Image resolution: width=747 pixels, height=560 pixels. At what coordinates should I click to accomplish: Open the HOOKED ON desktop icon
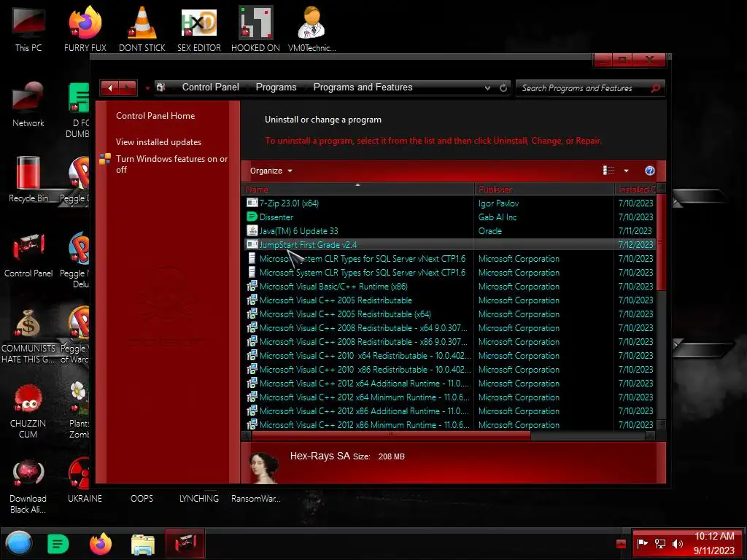coord(255,28)
